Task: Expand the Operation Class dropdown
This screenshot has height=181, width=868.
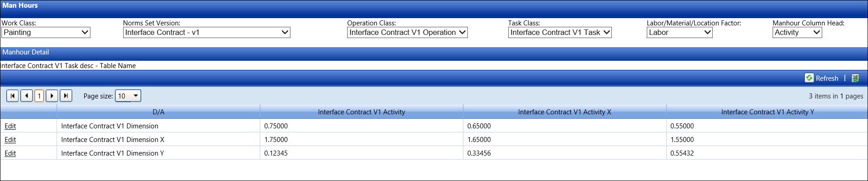Action: coord(407,32)
